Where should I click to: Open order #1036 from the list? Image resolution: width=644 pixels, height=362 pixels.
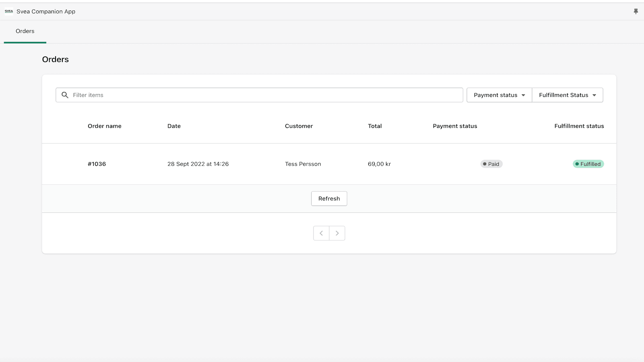click(97, 164)
